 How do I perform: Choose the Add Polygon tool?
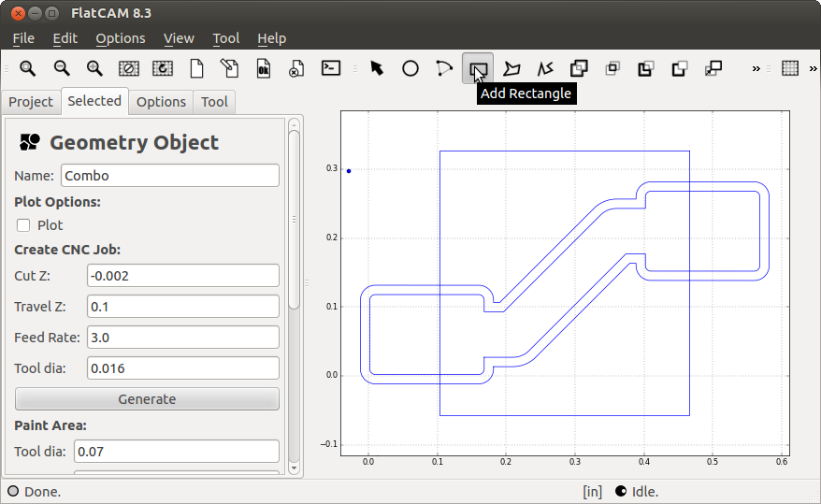(x=511, y=68)
